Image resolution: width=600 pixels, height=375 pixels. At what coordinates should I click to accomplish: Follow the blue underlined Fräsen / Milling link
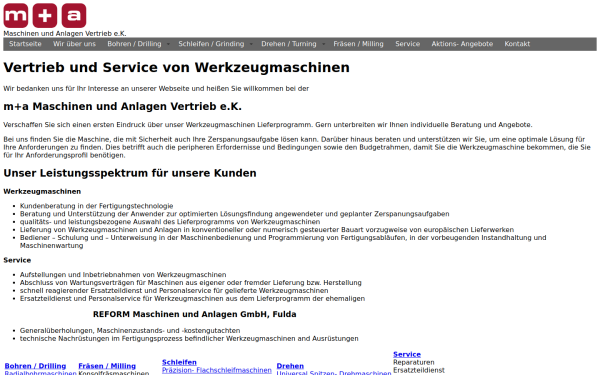click(107, 366)
